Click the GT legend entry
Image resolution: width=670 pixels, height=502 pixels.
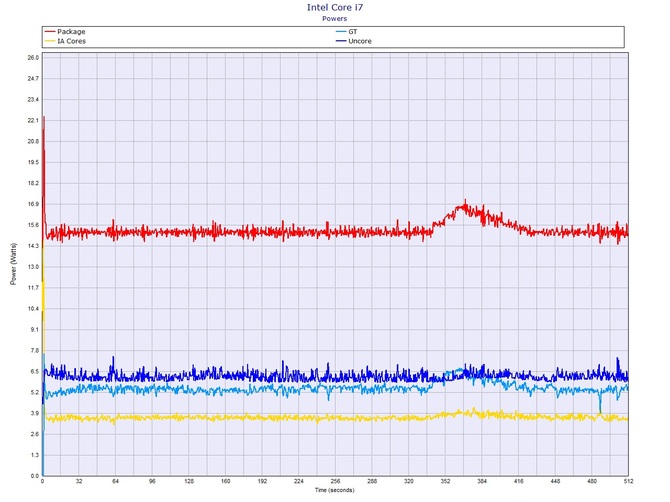[x=347, y=32]
